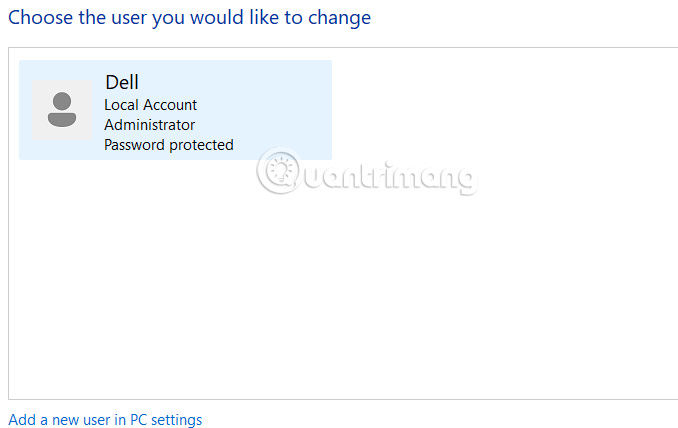
Task: Click the Dell user avatar icon
Action: tap(62, 109)
